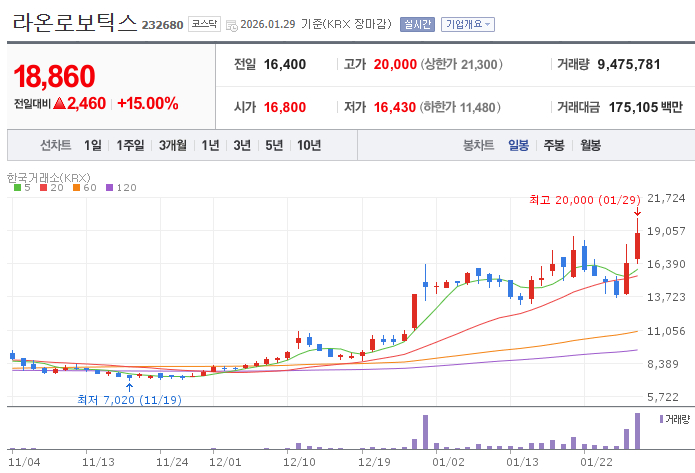Click the 거래대금 value 175,105 백만
695x473 pixels.
click(645, 107)
